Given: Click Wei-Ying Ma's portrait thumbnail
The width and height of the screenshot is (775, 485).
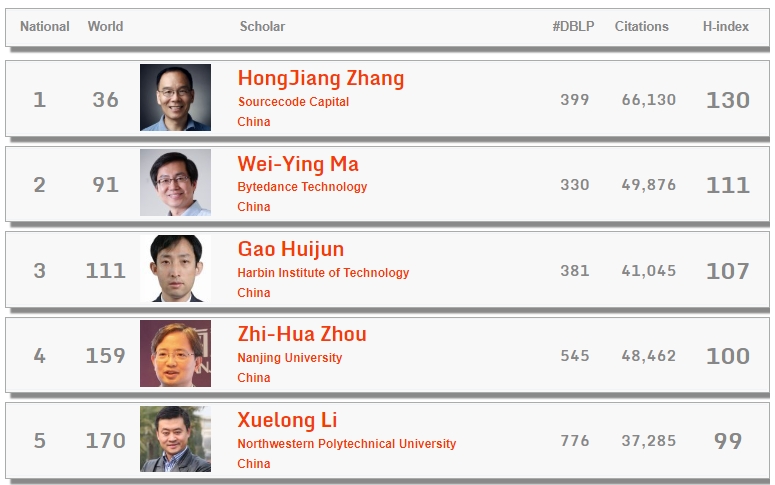Looking at the screenshot, I should (175, 183).
